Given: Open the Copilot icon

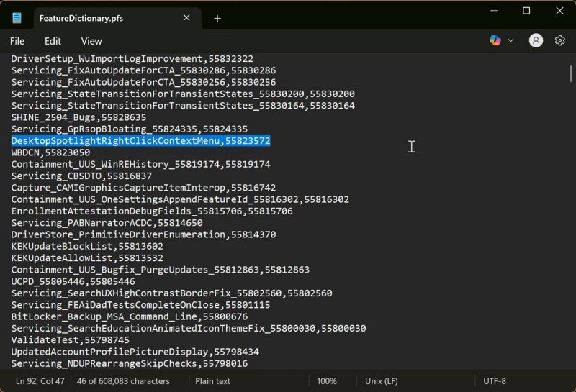Looking at the screenshot, I should click(x=495, y=40).
